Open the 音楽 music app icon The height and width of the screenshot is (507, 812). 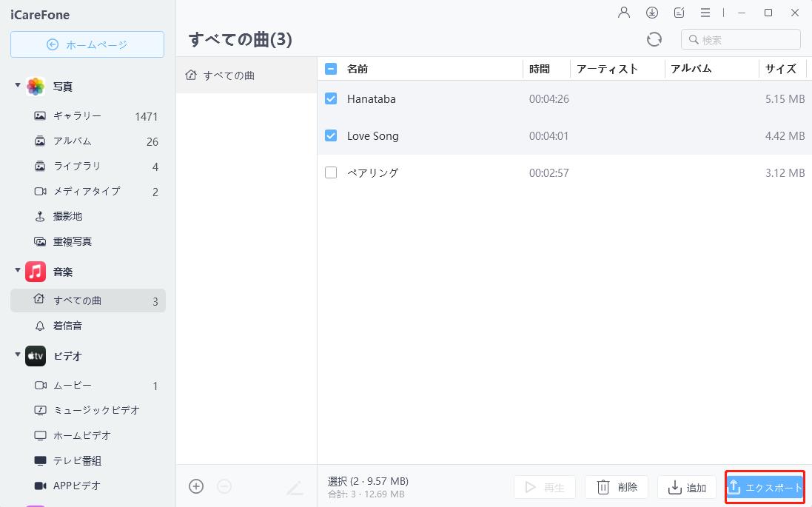click(x=36, y=272)
